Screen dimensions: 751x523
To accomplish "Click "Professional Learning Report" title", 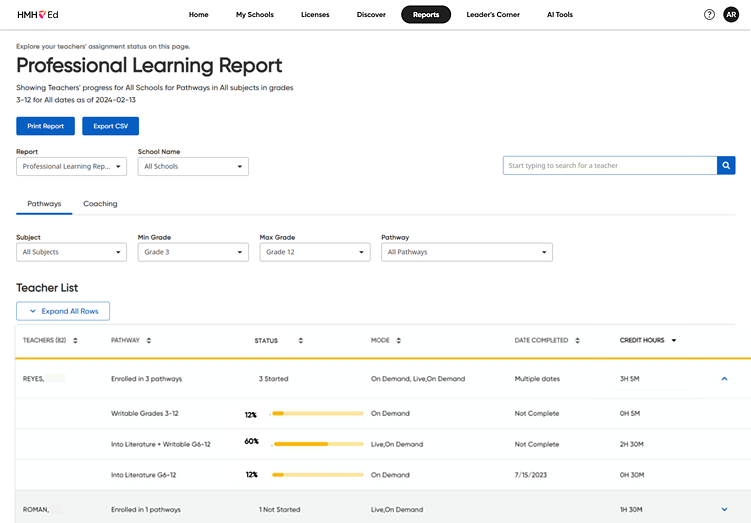I will click(x=149, y=66).
